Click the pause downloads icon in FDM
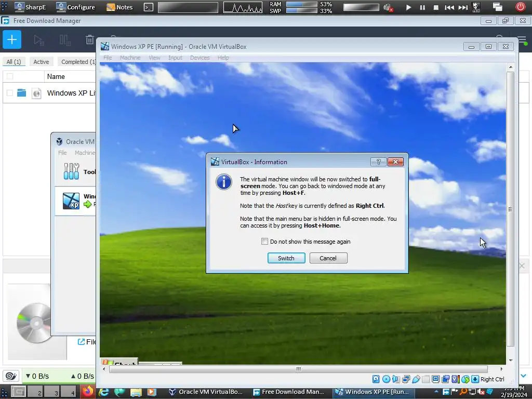The image size is (532, 399). point(64,40)
